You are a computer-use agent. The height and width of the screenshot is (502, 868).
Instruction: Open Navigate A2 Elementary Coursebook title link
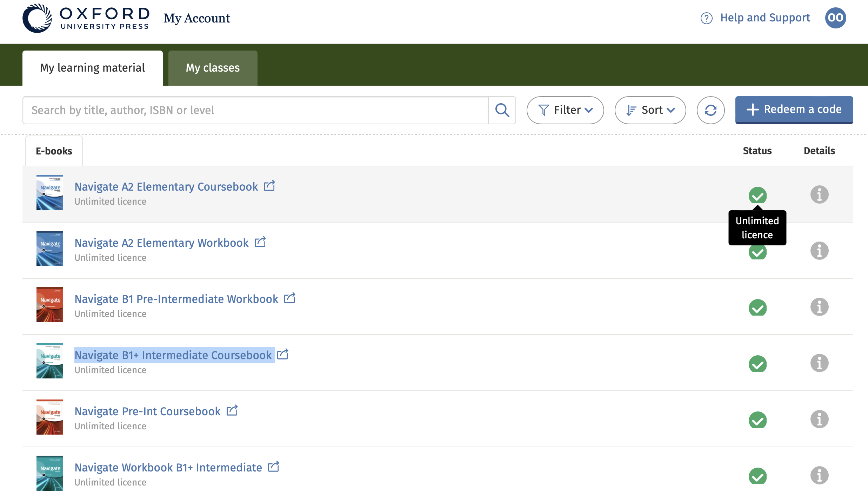[x=166, y=187]
